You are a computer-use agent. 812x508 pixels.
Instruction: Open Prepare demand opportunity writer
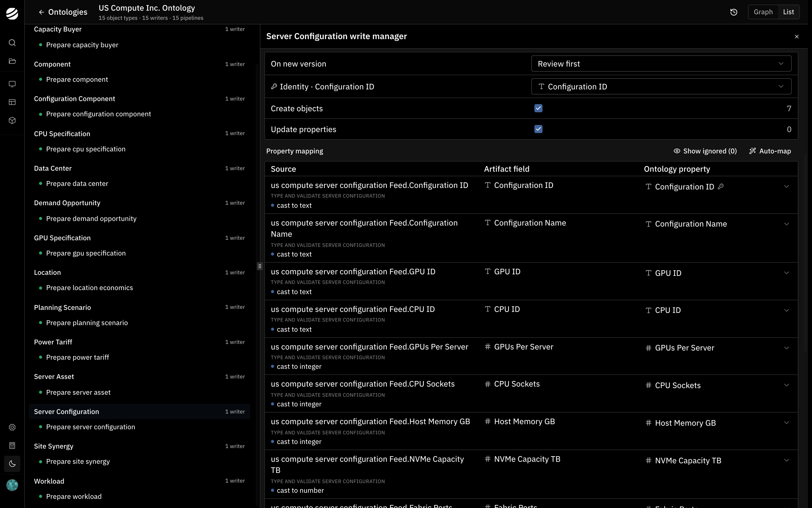click(x=91, y=219)
